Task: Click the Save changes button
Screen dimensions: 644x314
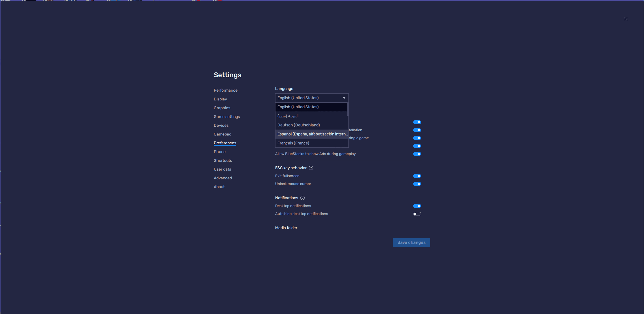Action: (x=411, y=242)
